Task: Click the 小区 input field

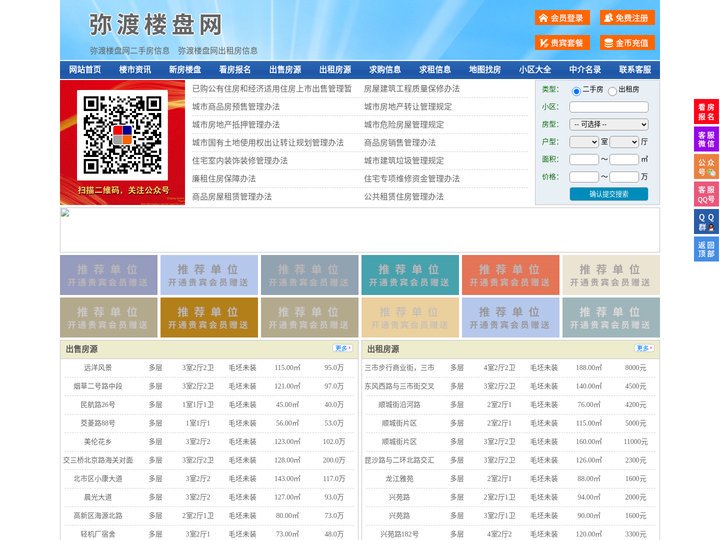Action: [609, 107]
